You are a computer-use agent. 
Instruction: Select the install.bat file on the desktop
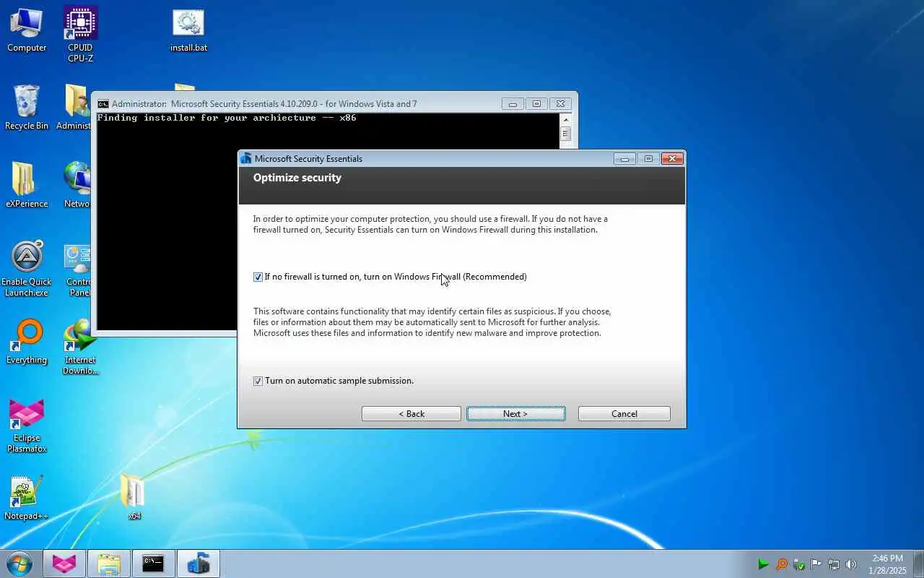point(188,30)
